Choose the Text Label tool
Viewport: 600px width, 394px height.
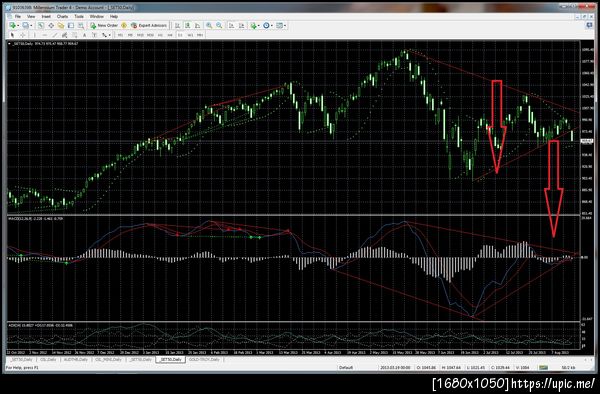pos(95,35)
